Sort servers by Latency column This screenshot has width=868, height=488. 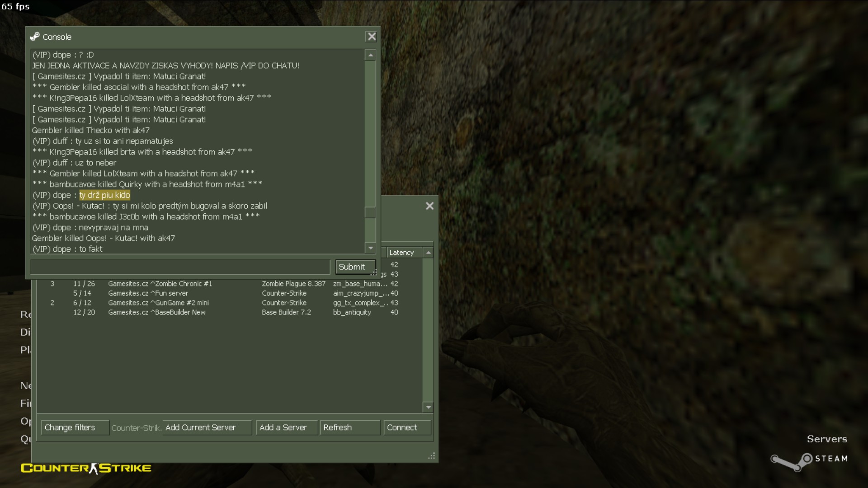pos(404,253)
